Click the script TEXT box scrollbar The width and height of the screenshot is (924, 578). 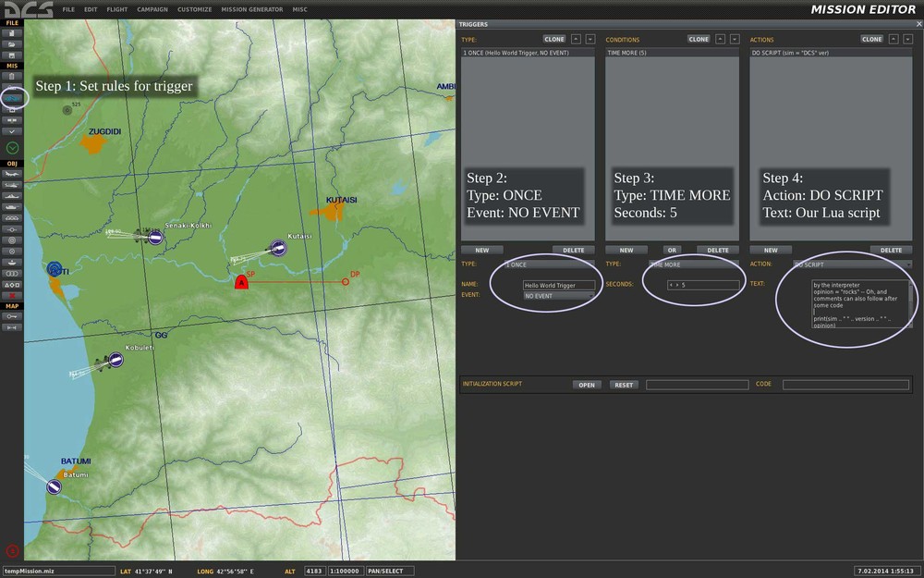(910, 303)
